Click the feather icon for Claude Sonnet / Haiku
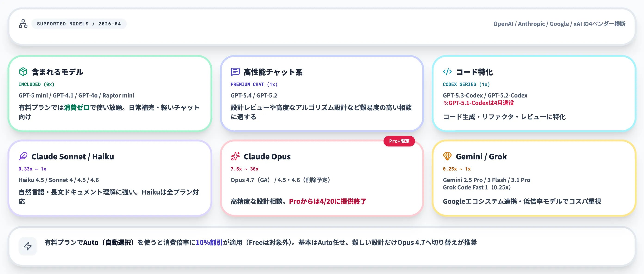This screenshot has width=644, height=274. coord(23,156)
